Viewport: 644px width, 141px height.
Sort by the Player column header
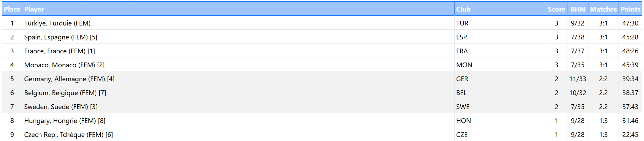[x=34, y=9]
